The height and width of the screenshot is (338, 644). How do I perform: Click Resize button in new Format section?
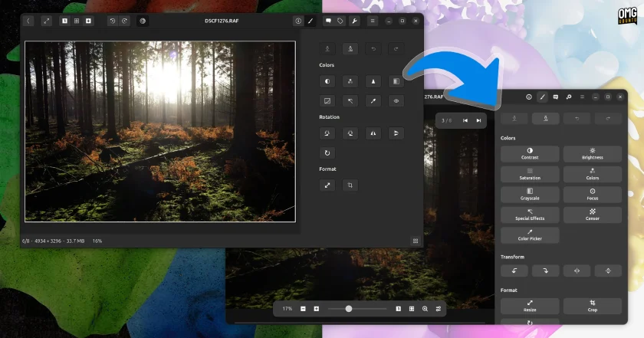coord(530,306)
